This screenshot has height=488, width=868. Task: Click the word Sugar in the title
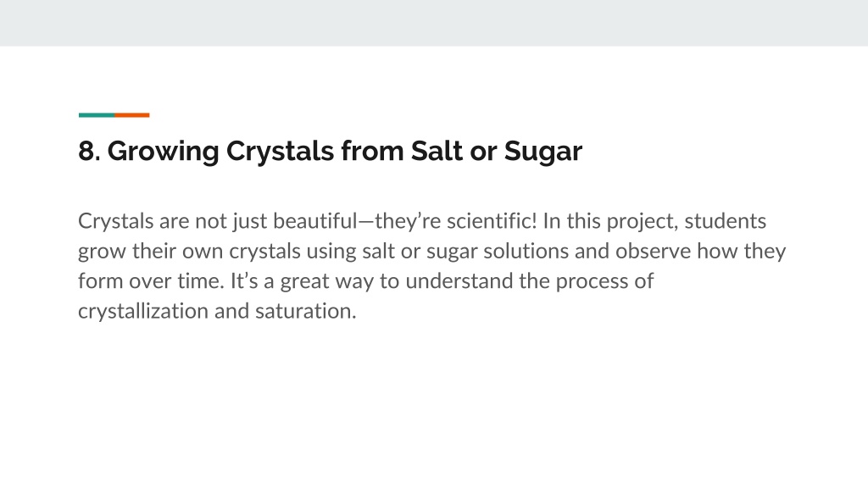[x=543, y=152]
